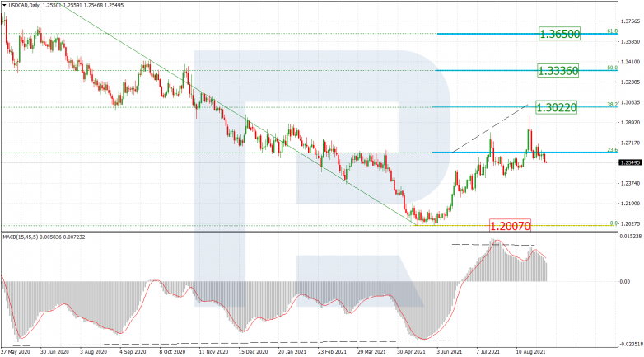644x357 pixels.
Task: Select the red 1.20070 price label
Action: pyautogui.click(x=510, y=225)
